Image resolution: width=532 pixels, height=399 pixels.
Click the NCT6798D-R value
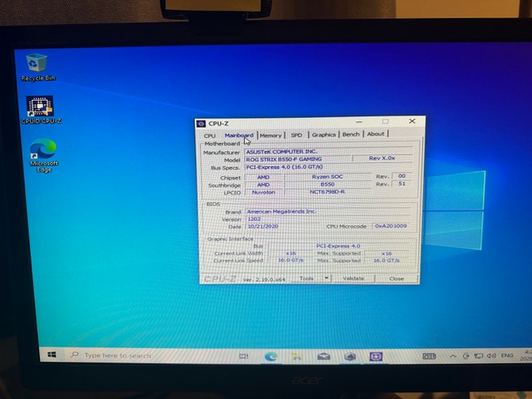pos(328,192)
